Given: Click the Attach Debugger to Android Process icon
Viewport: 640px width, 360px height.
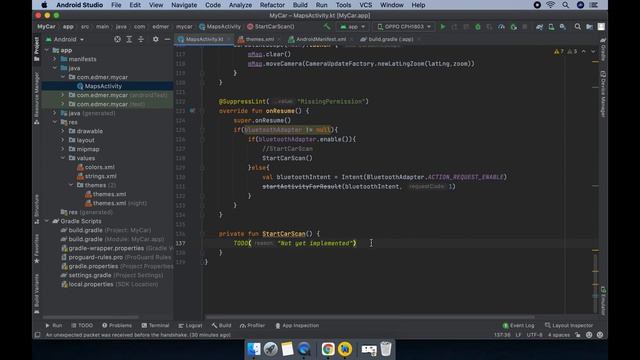Looking at the screenshot, I should point(513,27).
